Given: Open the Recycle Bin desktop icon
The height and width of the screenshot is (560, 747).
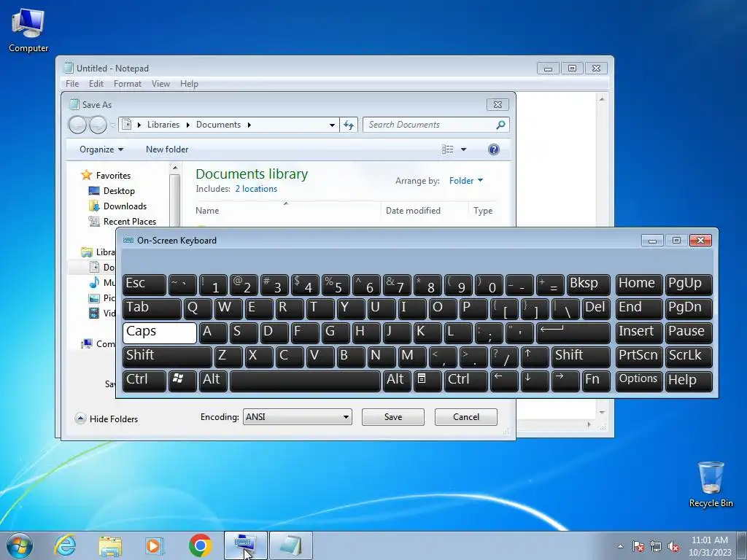Looking at the screenshot, I should click(x=711, y=483).
